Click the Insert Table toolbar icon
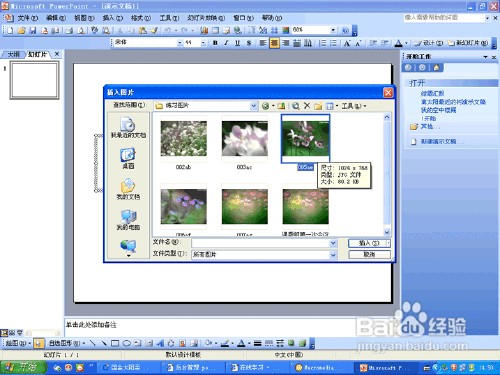Viewport: 500px width, 375px height. [x=215, y=31]
